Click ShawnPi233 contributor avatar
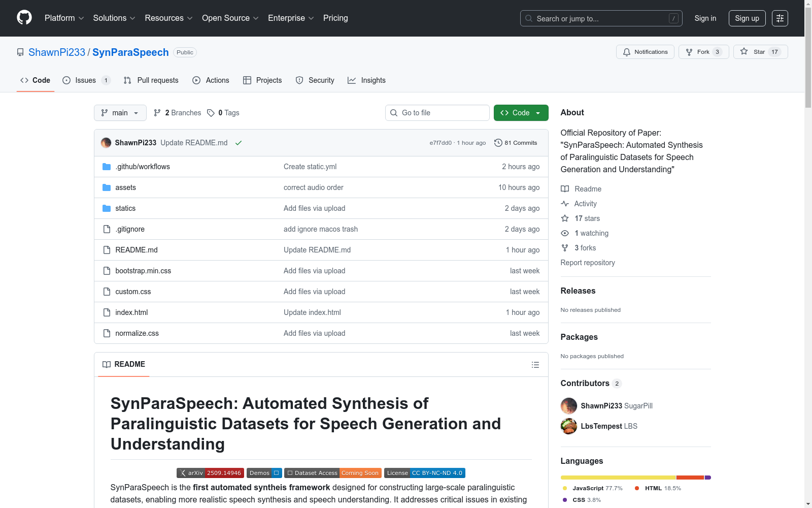Image resolution: width=812 pixels, height=508 pixels. (569, 406)
